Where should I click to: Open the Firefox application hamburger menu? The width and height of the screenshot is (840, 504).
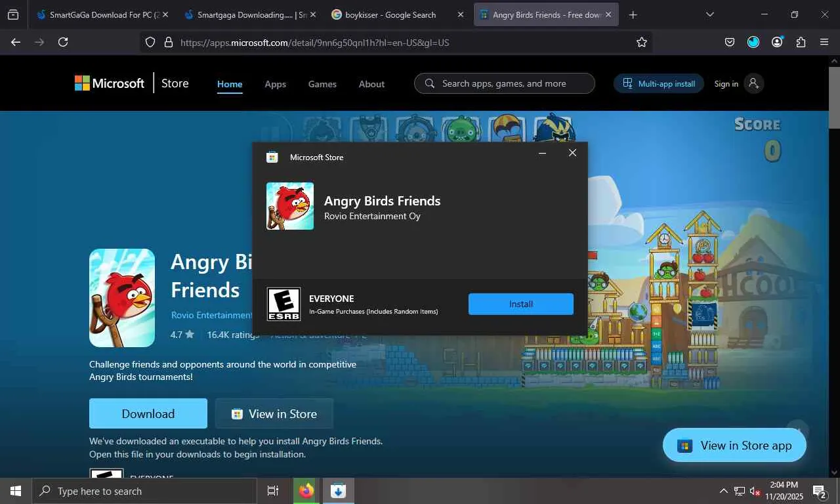824,42
